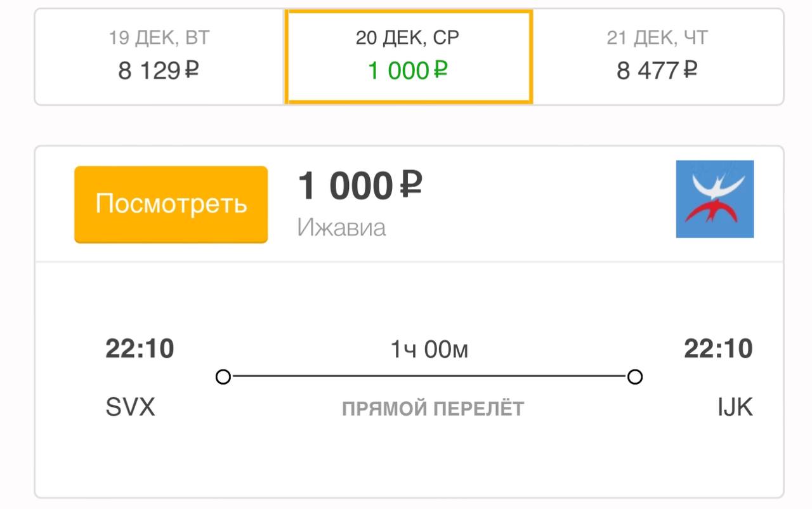Click the 8 477 ₽ price
Screen dimensions: 812x509
657,70
